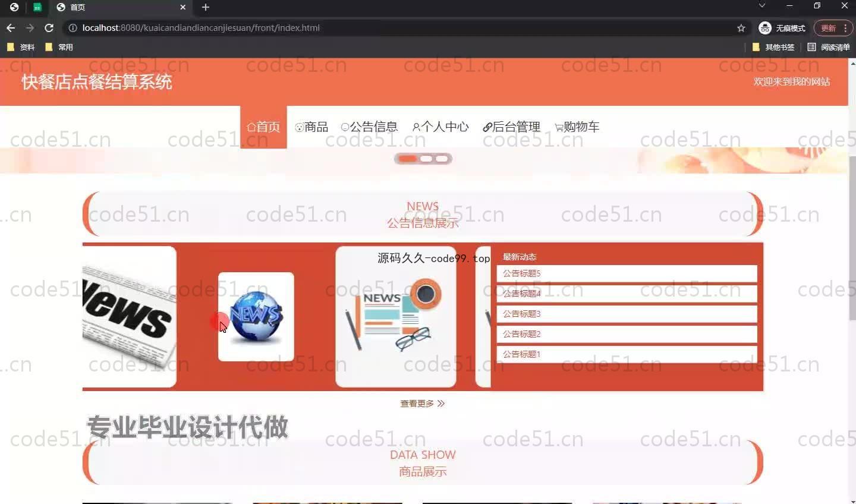This screenshot has width=856, height=504.
Task: Click the 欢迎来到我的网站 welcome text
Action: tap(792, 81)
